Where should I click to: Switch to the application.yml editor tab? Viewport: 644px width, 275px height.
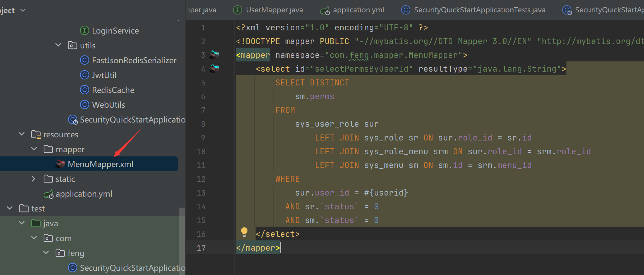352,10
